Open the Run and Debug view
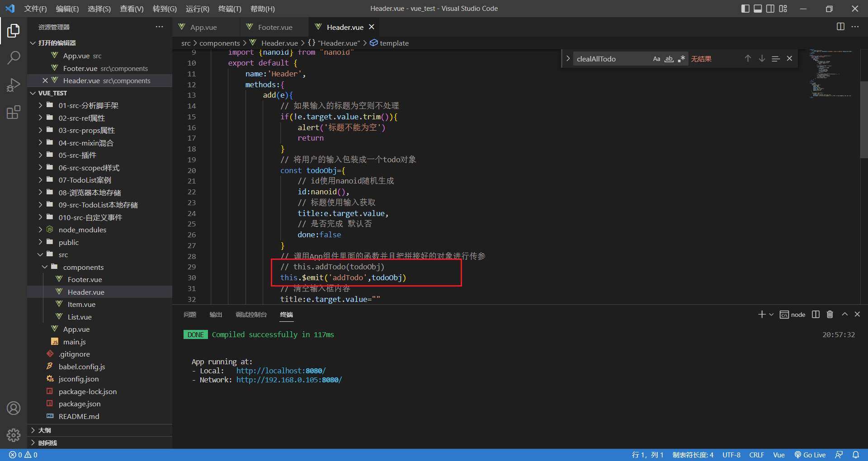The width and height of the screenshot is (868, 461). pos(14,85)
